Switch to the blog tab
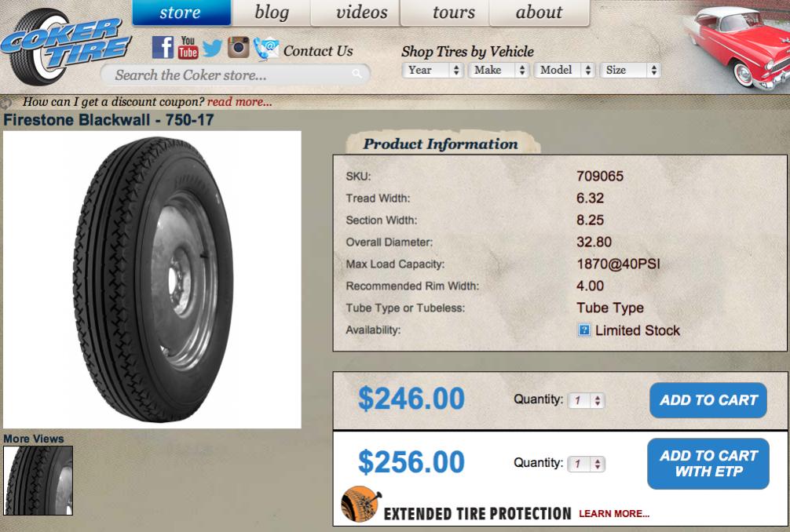Viewport: 790px width, 532px height. coord(272,12)
